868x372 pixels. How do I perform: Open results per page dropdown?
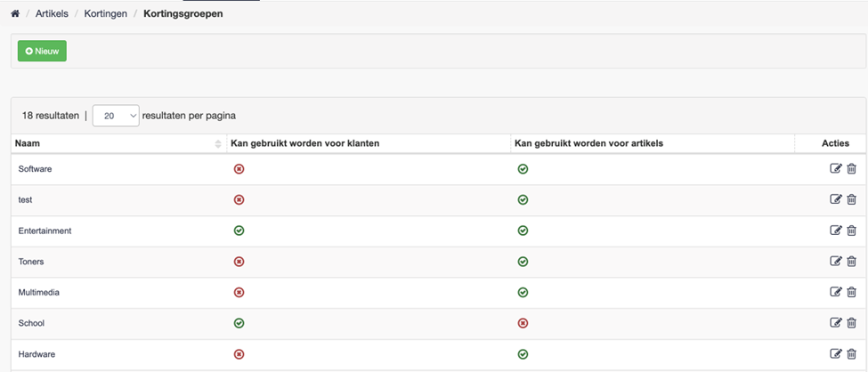[x=116, y=116]
